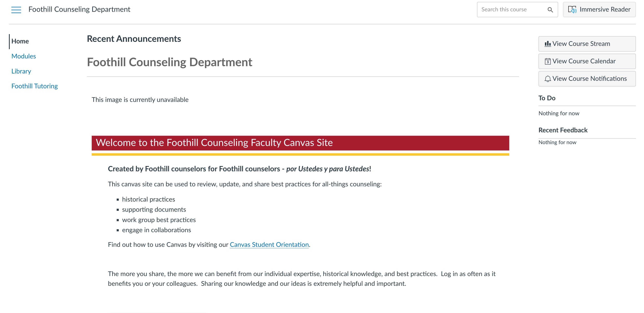
Task: Click the Foothill Counseling Department breadcrumb title
Action: tap(79, 10)
